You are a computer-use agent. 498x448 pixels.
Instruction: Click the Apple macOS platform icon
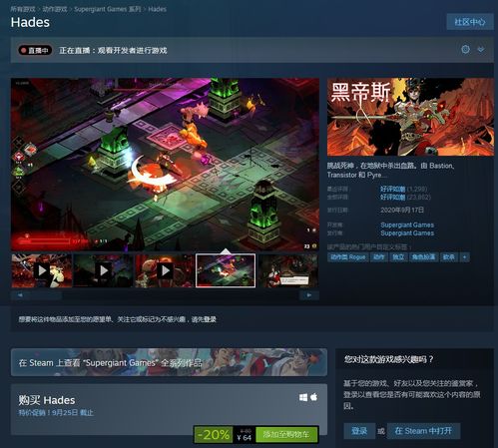point(313,397)
